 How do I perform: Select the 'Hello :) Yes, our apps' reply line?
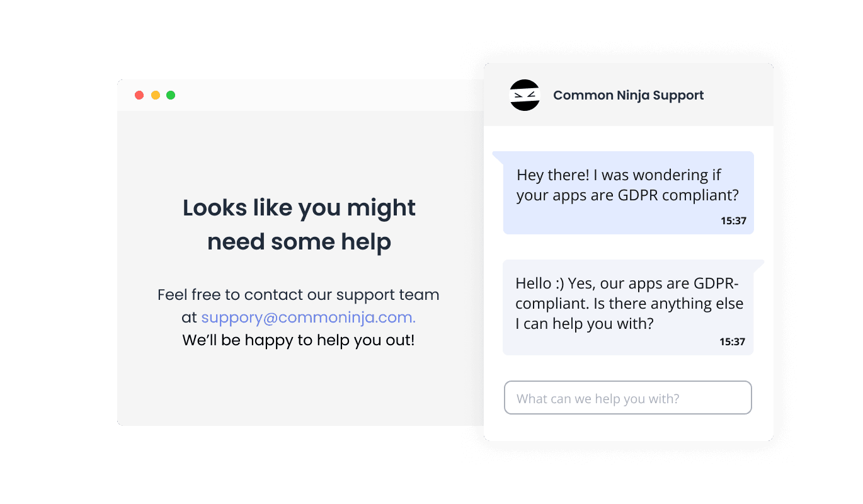pyautogui.click(x=627, y=283)
